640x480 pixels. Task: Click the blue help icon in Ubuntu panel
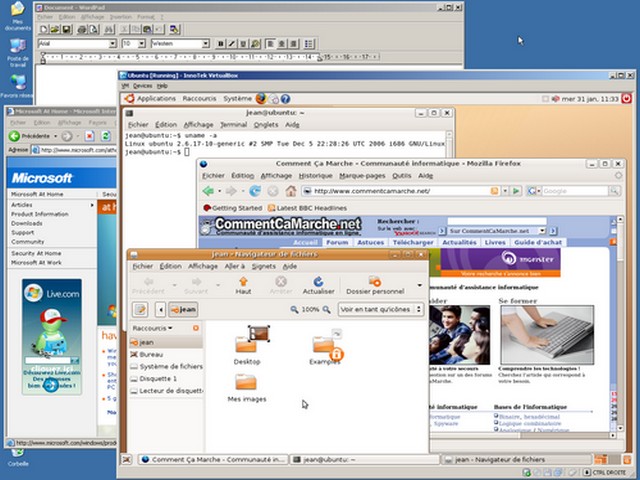pos(285,99)
